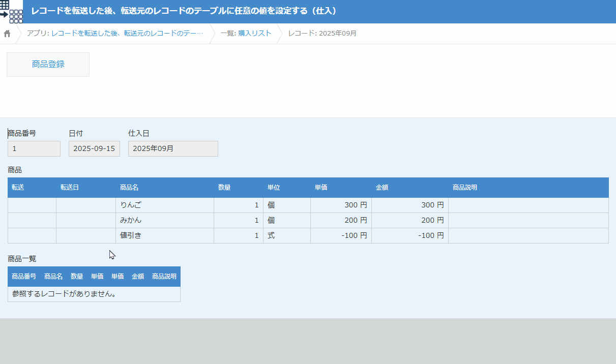
Task: Click the 仕入日 field showing 2025年09月
Action: [173, 149]
